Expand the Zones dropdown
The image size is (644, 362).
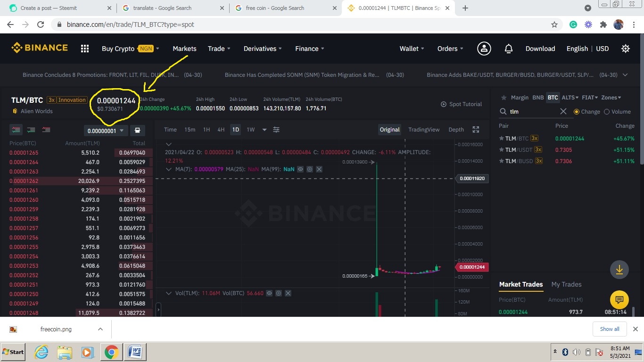point(611,98)
